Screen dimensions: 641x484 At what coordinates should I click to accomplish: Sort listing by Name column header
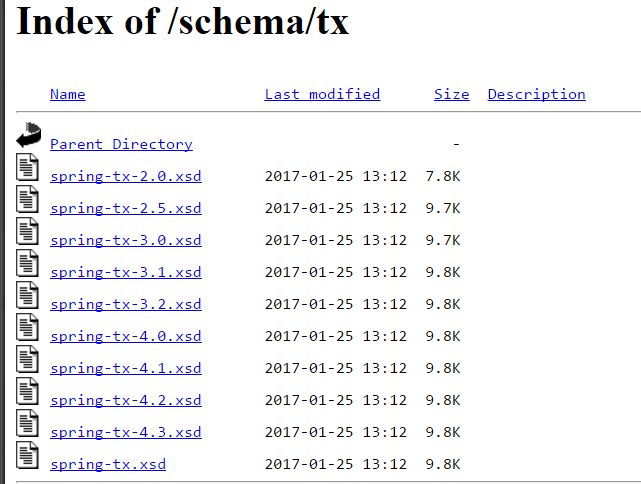(67, 94)
